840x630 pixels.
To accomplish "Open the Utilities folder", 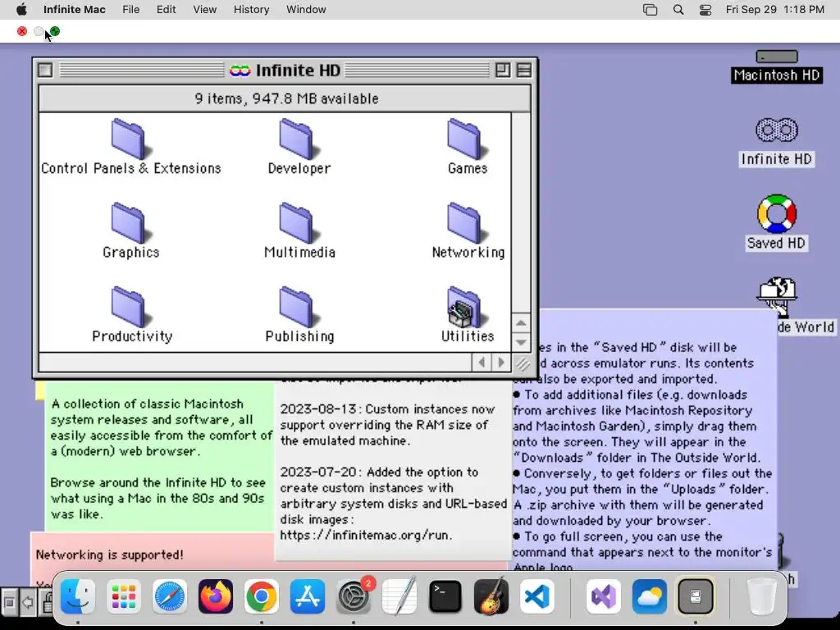I will pyautogui.click(x=467, y=315).
